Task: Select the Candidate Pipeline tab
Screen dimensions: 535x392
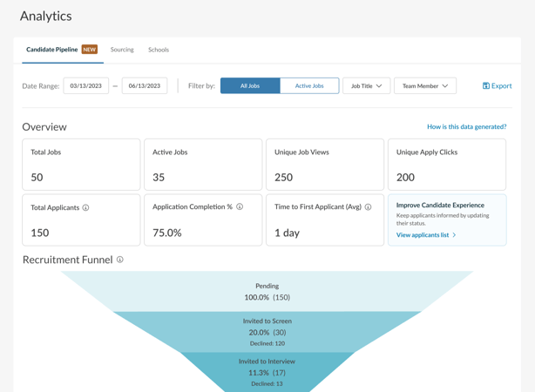Action: pos(52,50)
